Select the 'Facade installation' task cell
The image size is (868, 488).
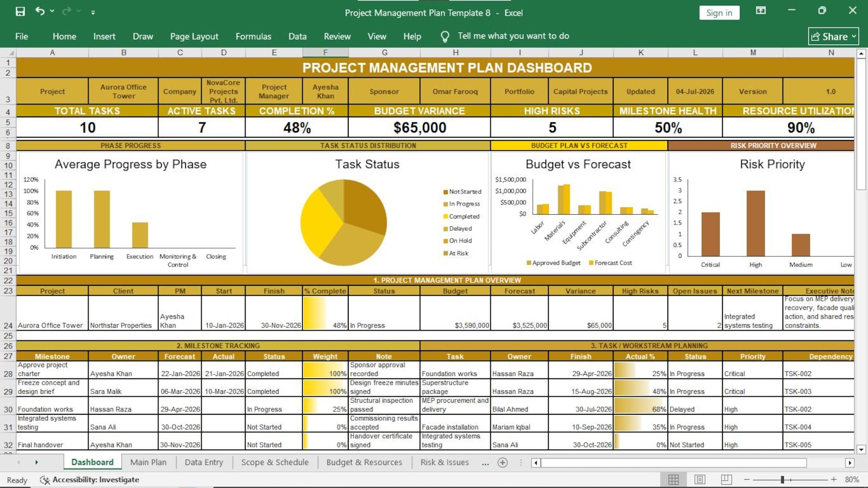click(x=455, y=423)
